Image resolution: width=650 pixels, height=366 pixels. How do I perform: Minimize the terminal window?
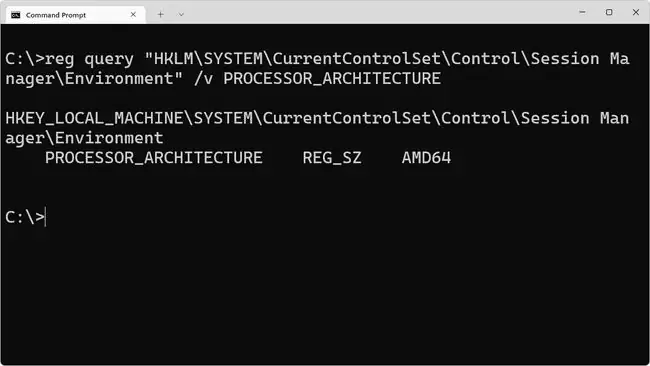[x=582, y=12]
